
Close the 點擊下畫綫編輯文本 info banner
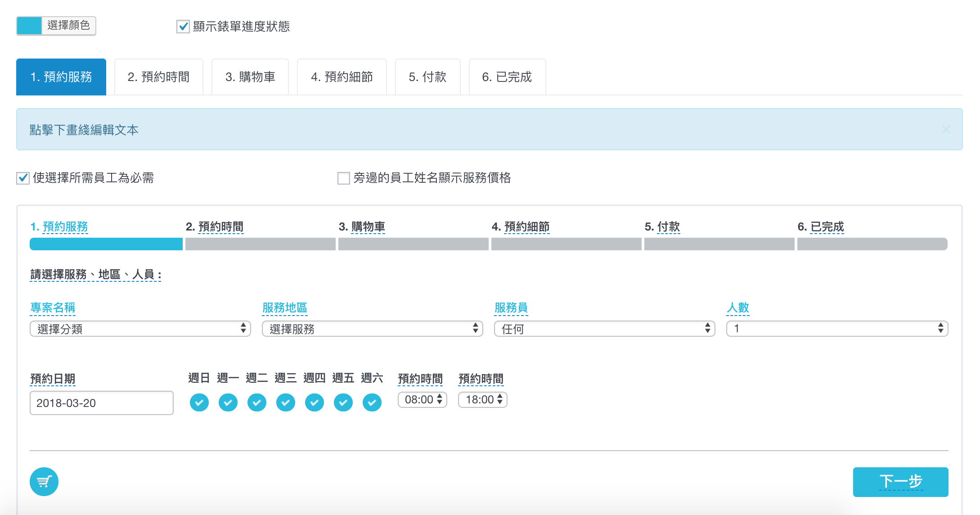(x=946, y=130)
